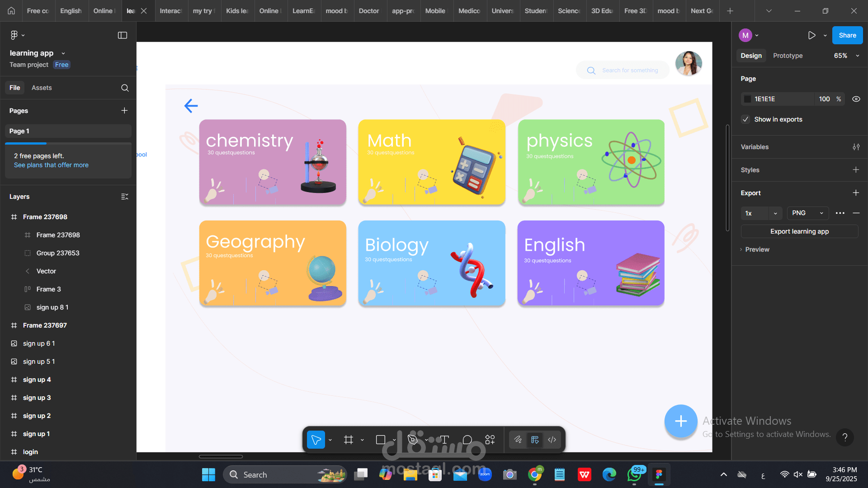Image resolution: width=868 pixels, height=488 pixels.
Task: Toggle Dev Mode code icon
Action: click(x=552, y=440)
